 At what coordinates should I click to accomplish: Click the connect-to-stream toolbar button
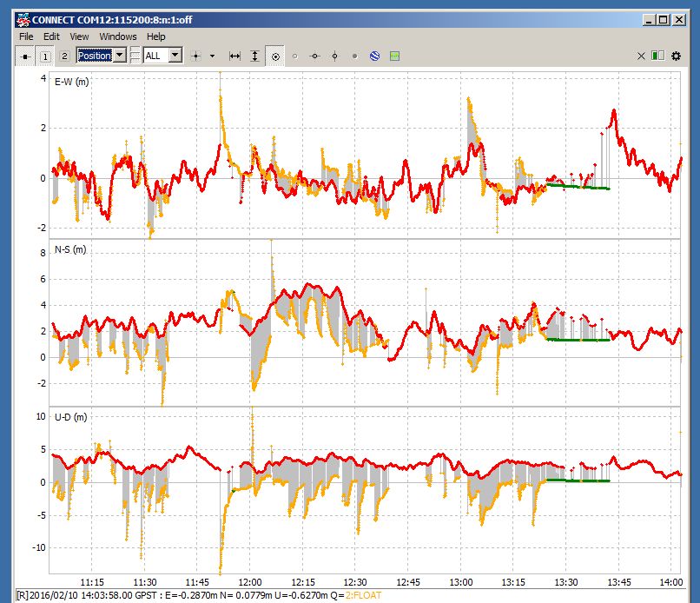point(25,56)
